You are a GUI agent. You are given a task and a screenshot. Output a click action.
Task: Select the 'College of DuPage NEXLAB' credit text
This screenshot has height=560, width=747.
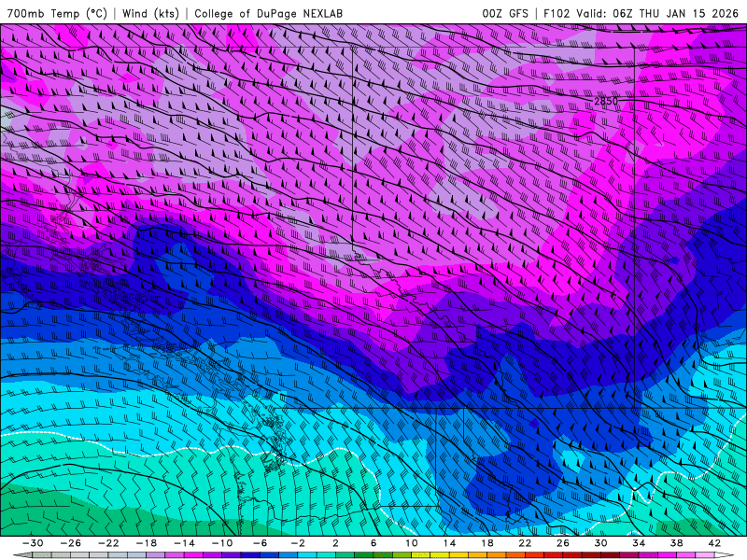point(268,13)
